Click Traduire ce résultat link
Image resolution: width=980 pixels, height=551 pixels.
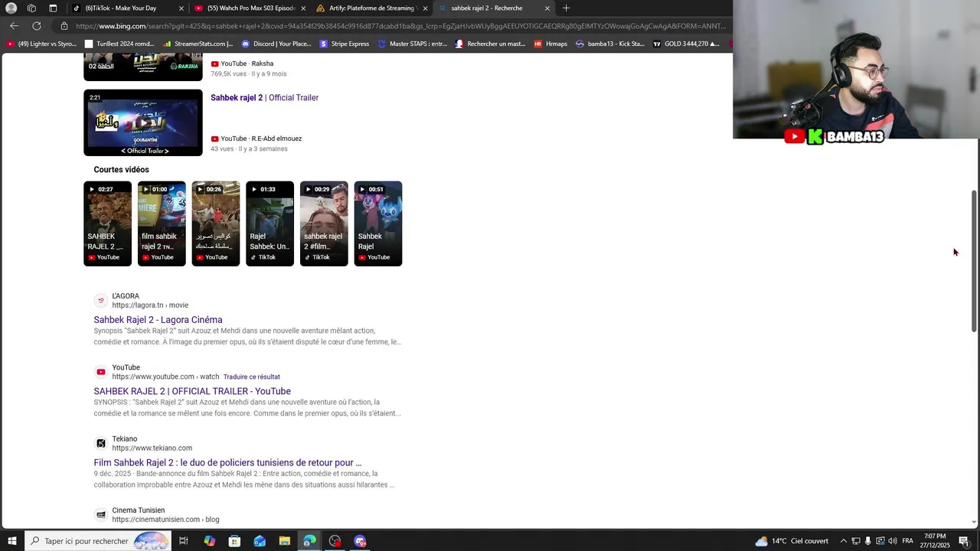[x=252, y=377]
